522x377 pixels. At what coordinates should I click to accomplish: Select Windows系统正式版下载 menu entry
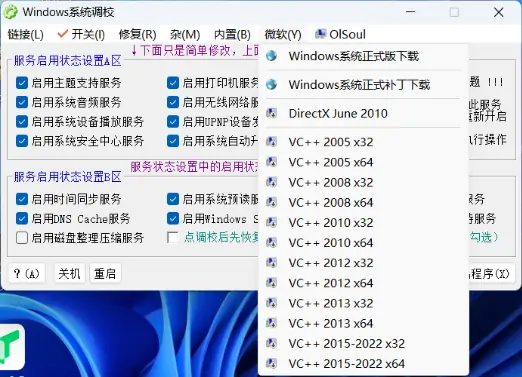pos(363,56)
